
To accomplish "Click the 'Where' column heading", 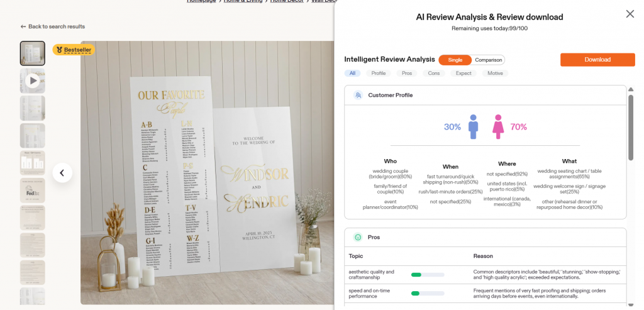I will [507, 163].
